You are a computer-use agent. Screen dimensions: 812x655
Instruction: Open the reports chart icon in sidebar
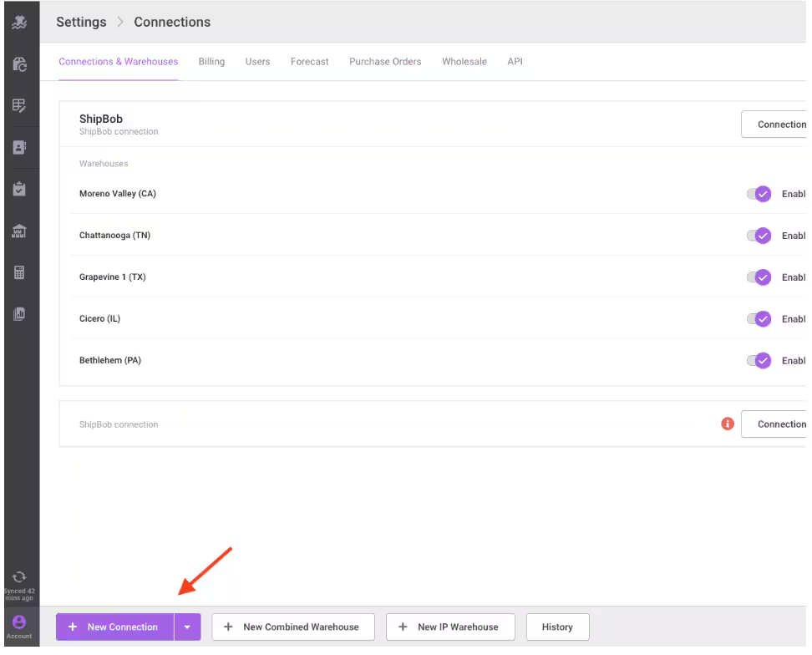click(x=20, y=313)
